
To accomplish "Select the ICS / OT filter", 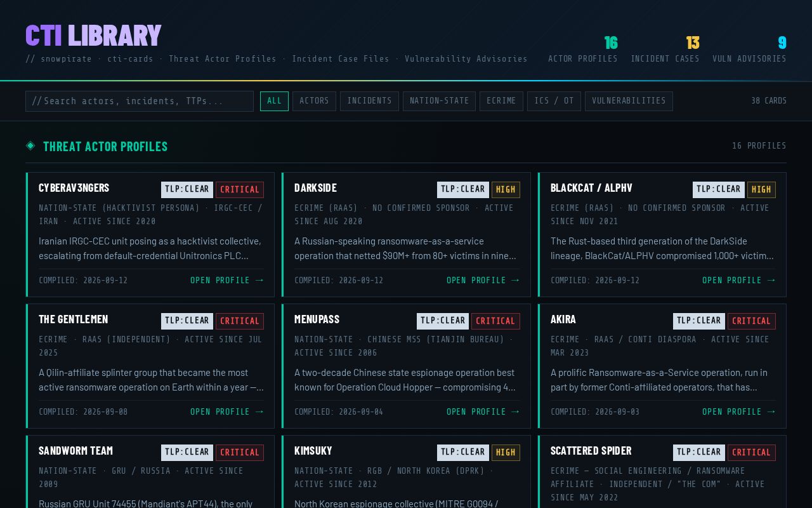I will click(554, 101).
